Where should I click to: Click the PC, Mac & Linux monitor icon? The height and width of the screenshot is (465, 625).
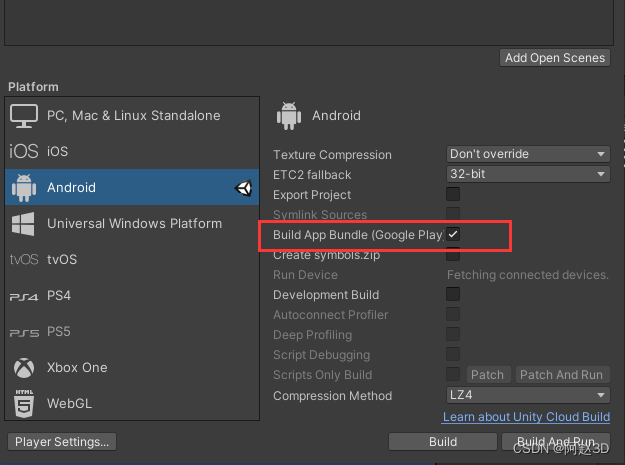(24, 116)
